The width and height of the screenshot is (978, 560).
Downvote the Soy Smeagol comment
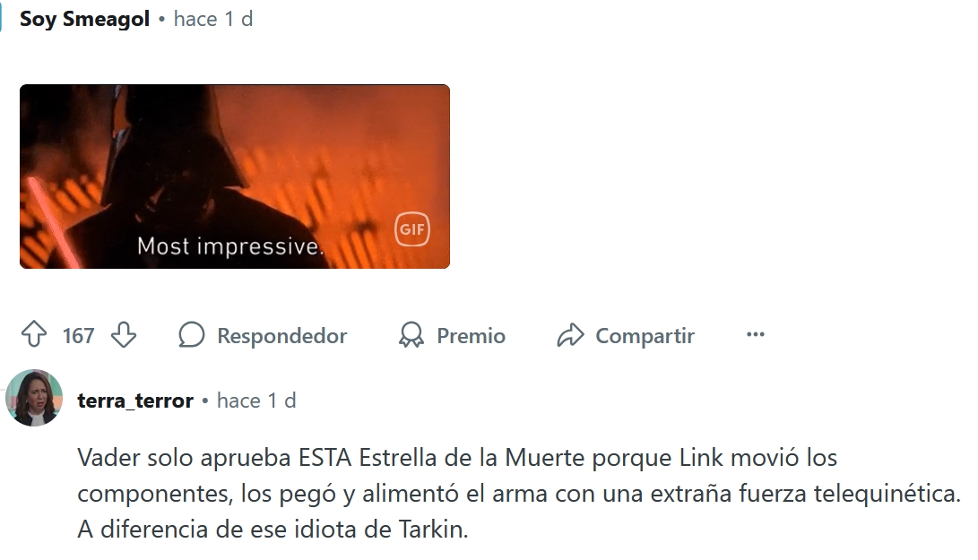coord(124,334)
